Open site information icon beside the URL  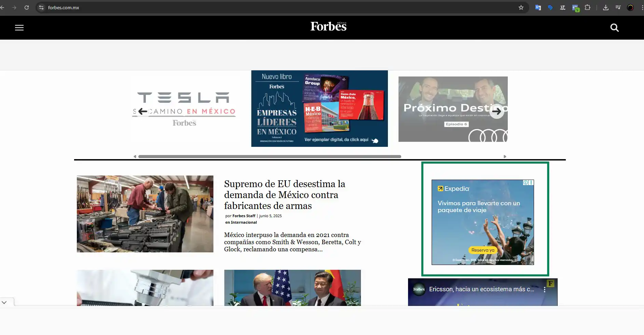click(41, 8)
